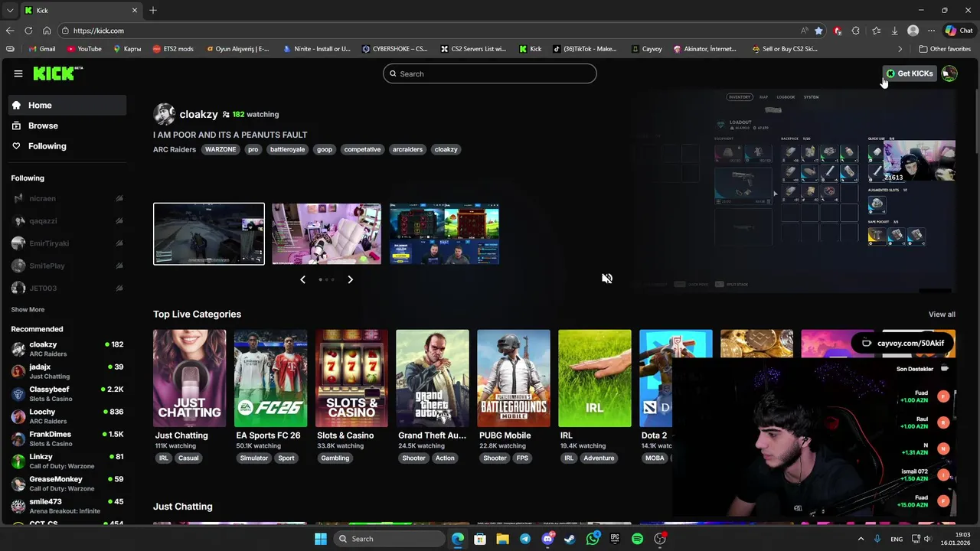This screenshot has height=551, width=980.
Task: Click Gambling tag under Slots & Casino
Action: pyautogui.click(x=335, y=458)
